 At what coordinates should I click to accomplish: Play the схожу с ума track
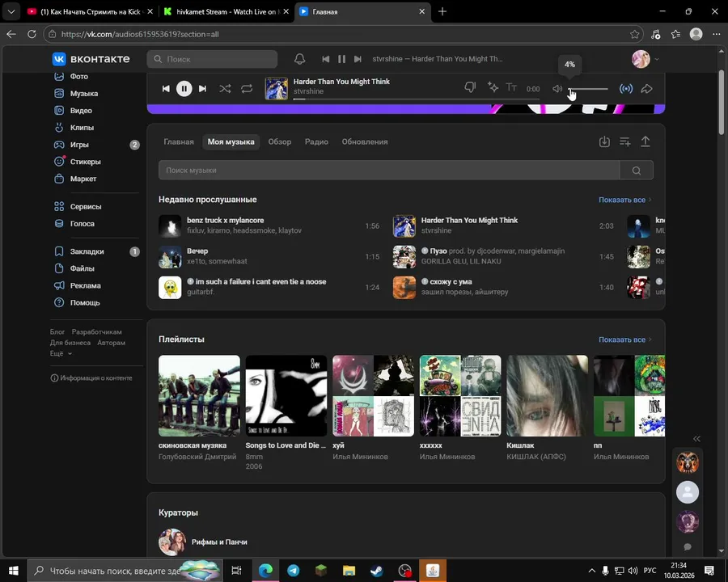[x=504, y=287]
